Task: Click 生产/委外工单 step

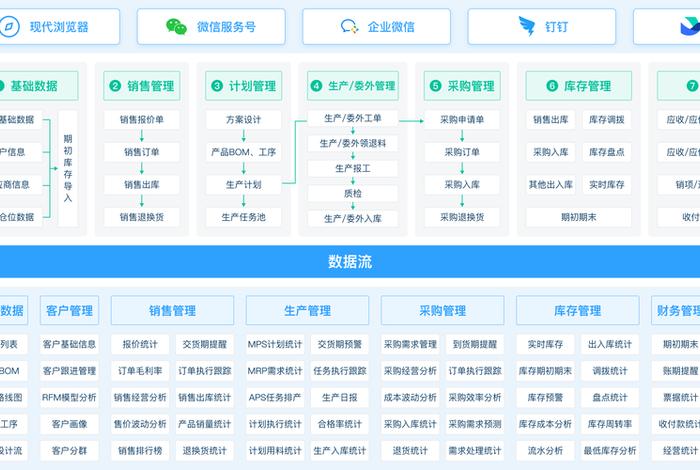Action: pos(353,118)
